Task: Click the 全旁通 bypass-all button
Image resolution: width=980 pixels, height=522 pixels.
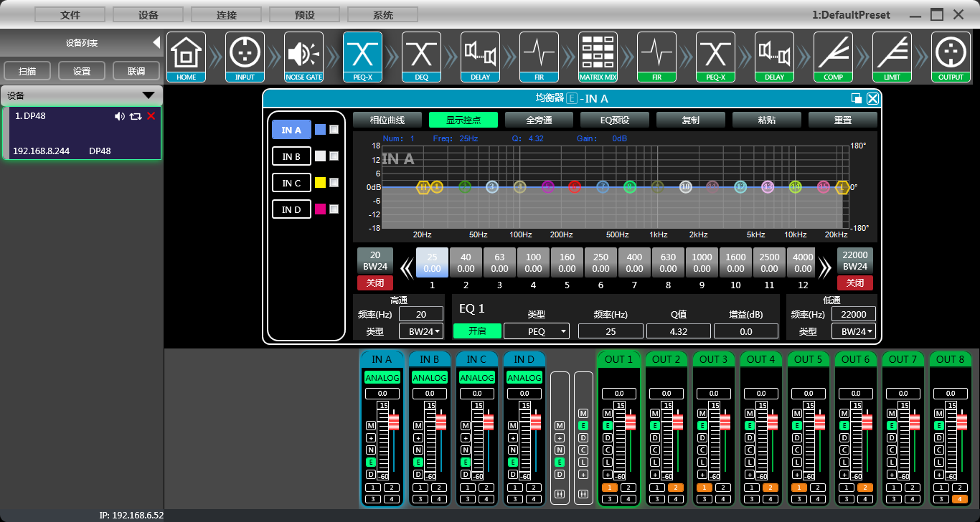Action: (x=539, y=120)
